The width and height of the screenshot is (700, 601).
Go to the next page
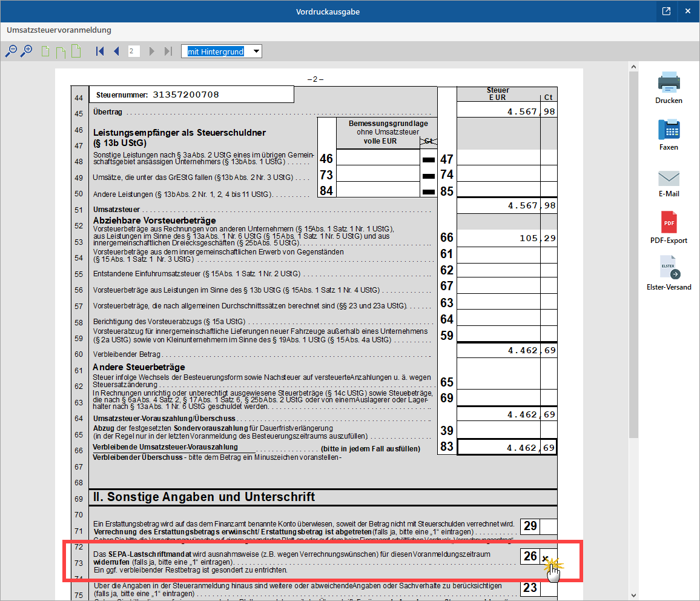[x=152, y=51]
